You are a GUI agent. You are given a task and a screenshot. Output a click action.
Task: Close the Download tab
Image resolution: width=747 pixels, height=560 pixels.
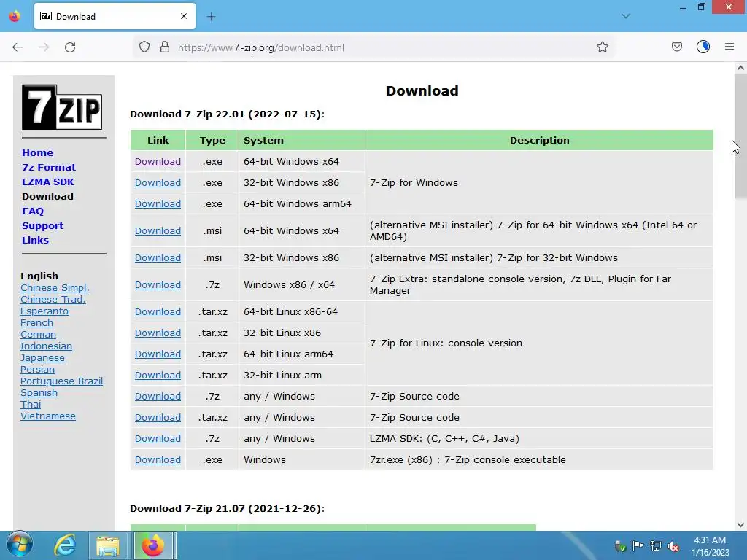184,16
